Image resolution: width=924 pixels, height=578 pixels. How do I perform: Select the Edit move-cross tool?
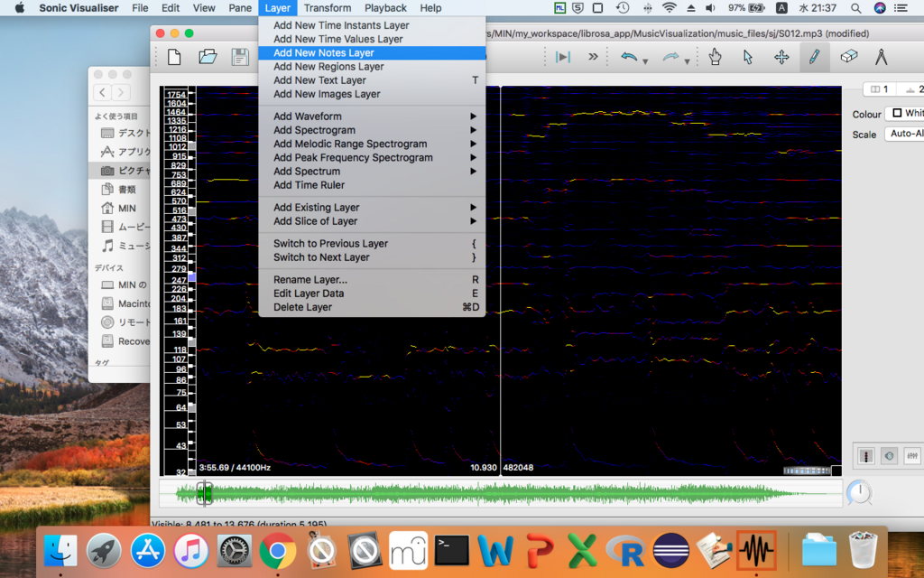pyautogui.click(x=781, y=57)
